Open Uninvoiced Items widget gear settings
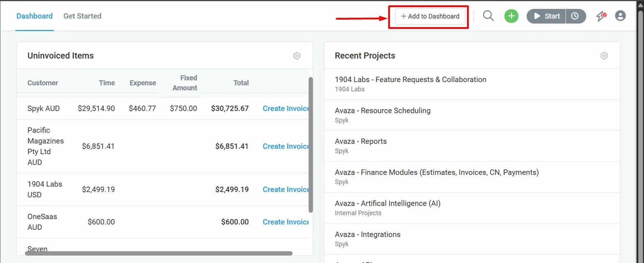Image resolution: width=644 pixels, height=263 pixels. click(x=297, y=56)
